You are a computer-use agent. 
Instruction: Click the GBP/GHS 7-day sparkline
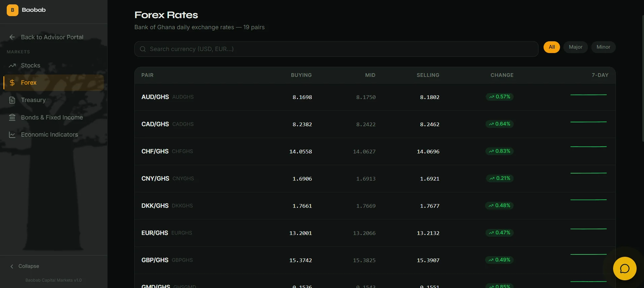[x=589, y=254]
